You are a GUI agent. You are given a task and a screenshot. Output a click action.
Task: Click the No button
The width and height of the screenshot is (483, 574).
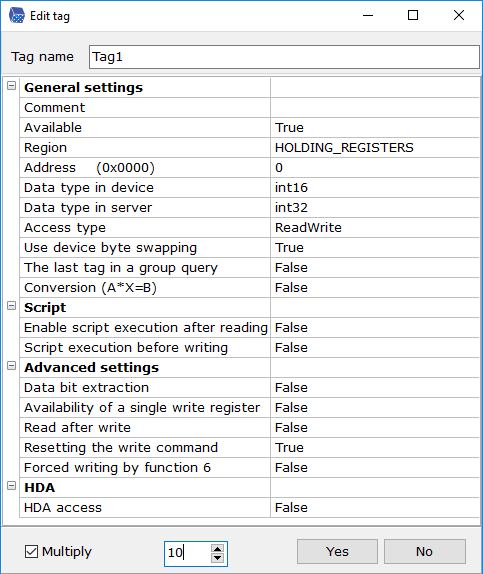click(425, 551)
